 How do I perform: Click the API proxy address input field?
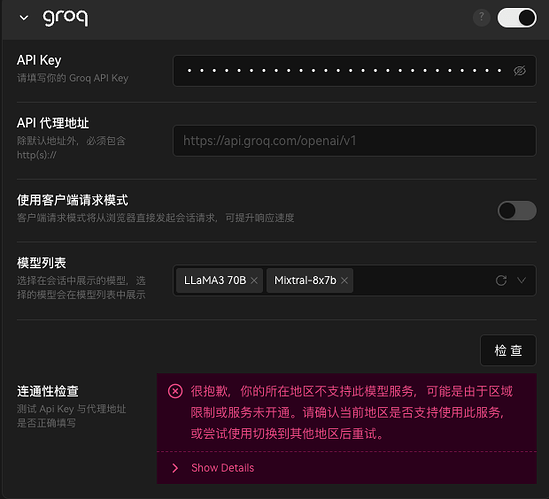354,141
